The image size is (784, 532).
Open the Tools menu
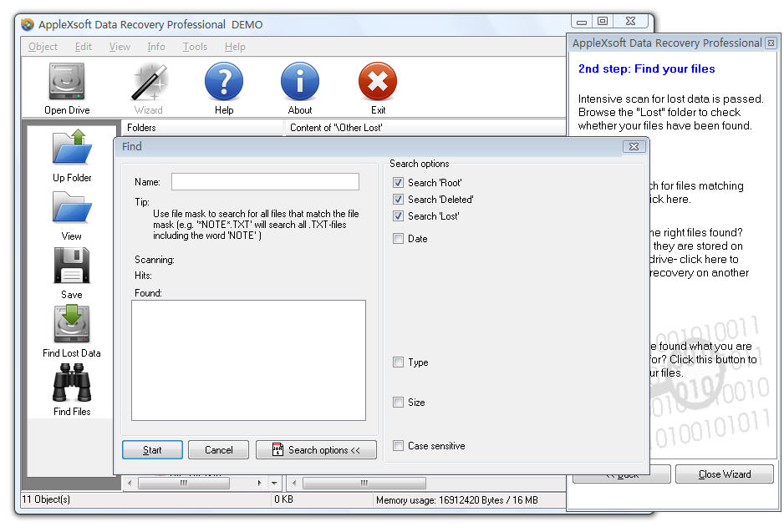[x=195, y=47]
